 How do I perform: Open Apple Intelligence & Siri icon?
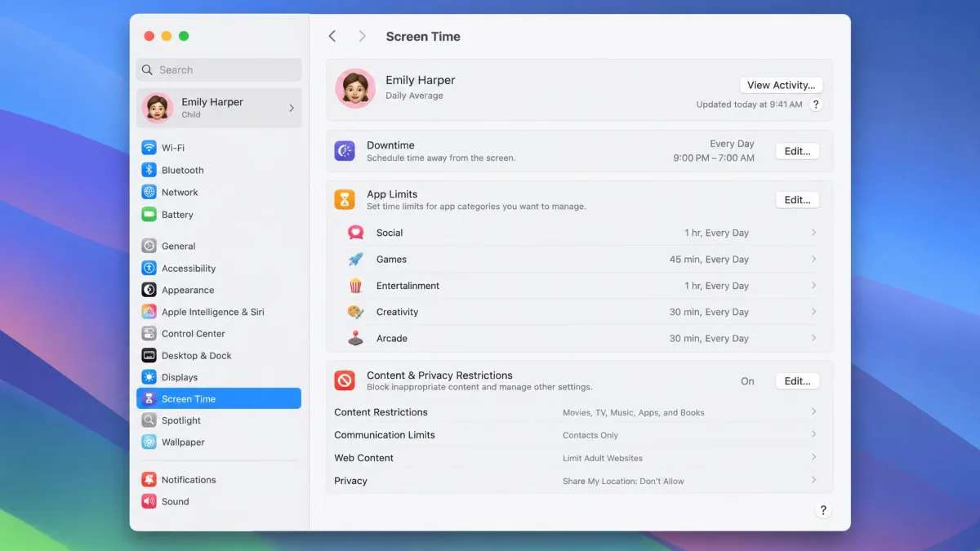click(x=149, y=312)
